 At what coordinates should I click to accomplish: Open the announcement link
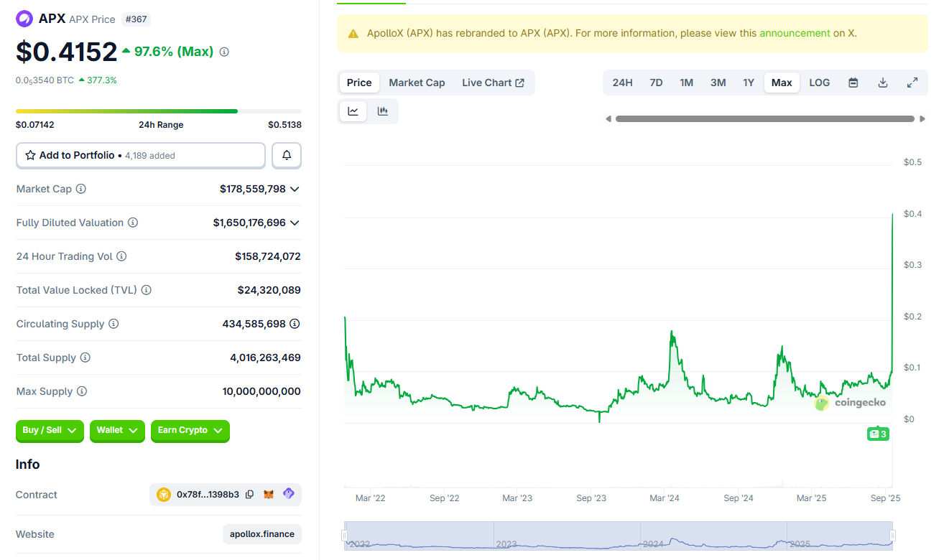795,33
